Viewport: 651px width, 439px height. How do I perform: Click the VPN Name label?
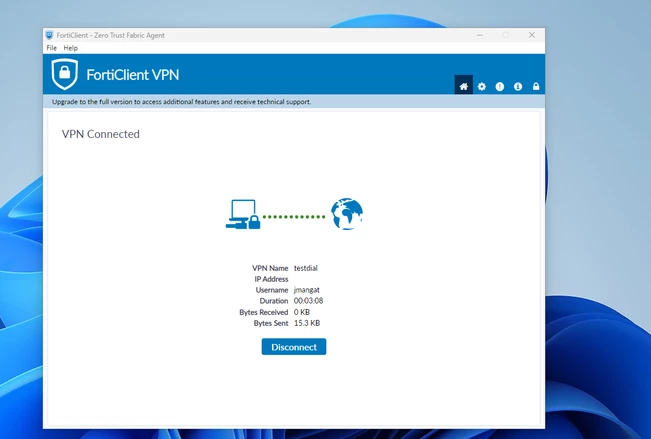(270, 268)
